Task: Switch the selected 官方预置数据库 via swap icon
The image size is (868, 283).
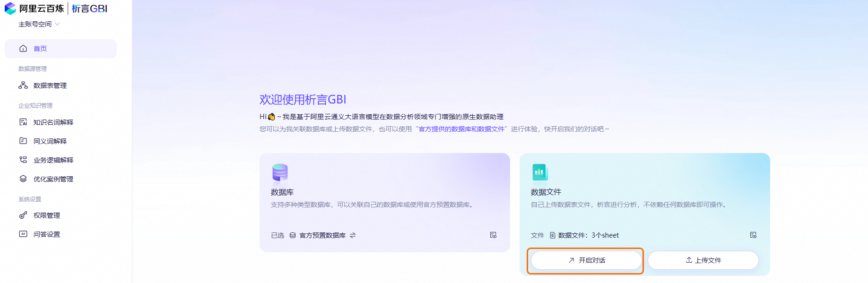Action: (353, 235)
